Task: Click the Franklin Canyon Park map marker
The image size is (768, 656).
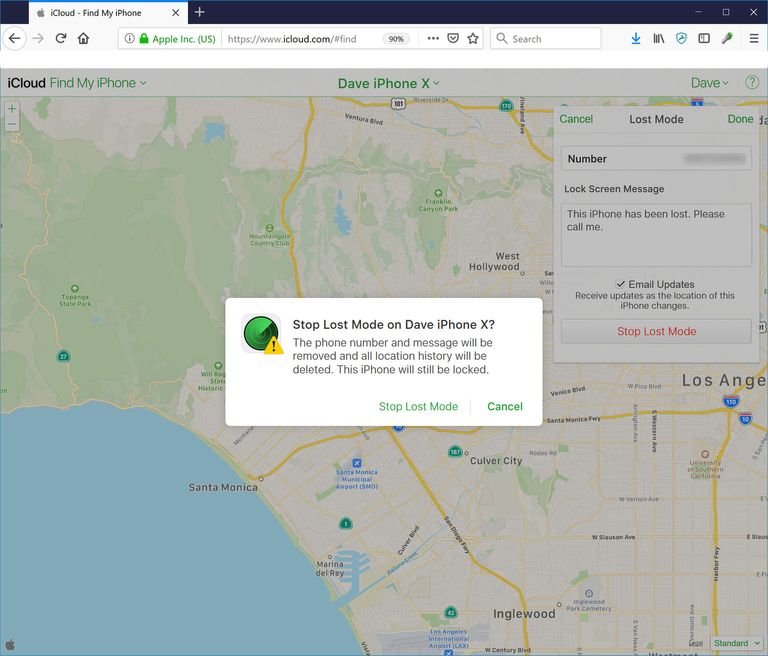Action: click(x=438, y=193)
